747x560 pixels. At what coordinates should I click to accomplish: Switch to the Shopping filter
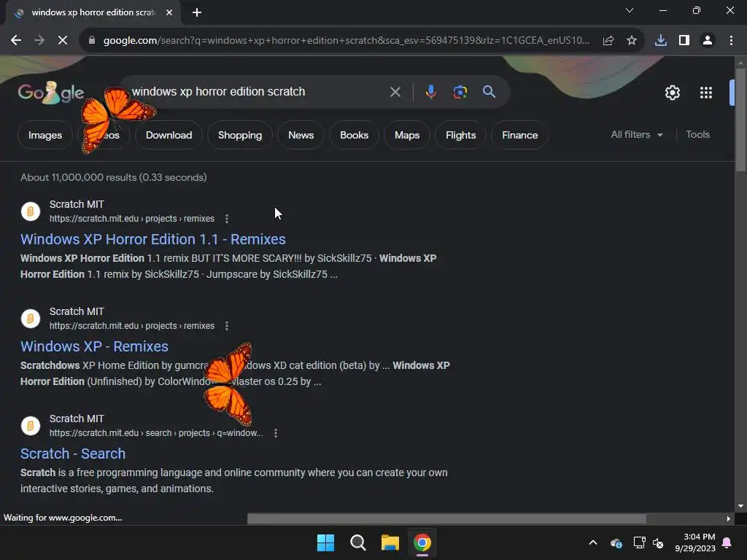239,135
